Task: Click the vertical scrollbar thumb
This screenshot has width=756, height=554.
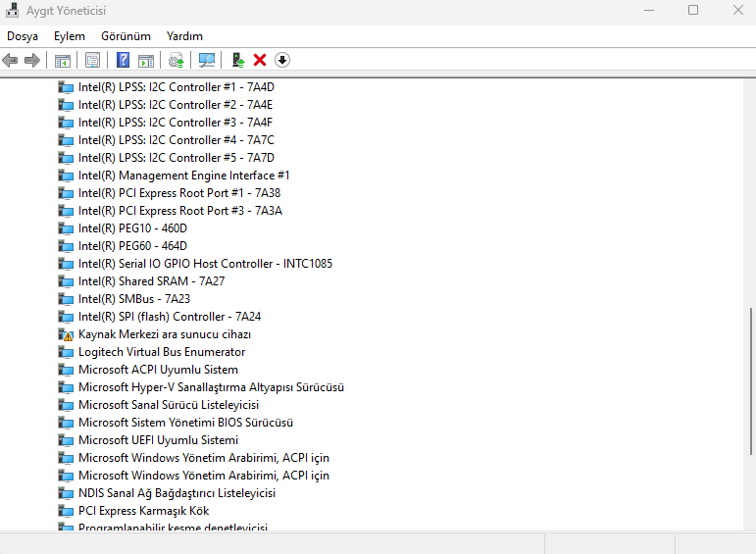Action: (x=751, y=380)
